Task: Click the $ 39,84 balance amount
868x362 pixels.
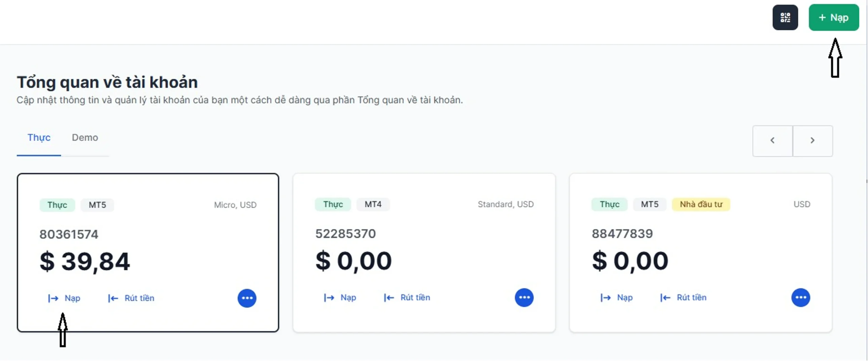Action: (85, 262)
